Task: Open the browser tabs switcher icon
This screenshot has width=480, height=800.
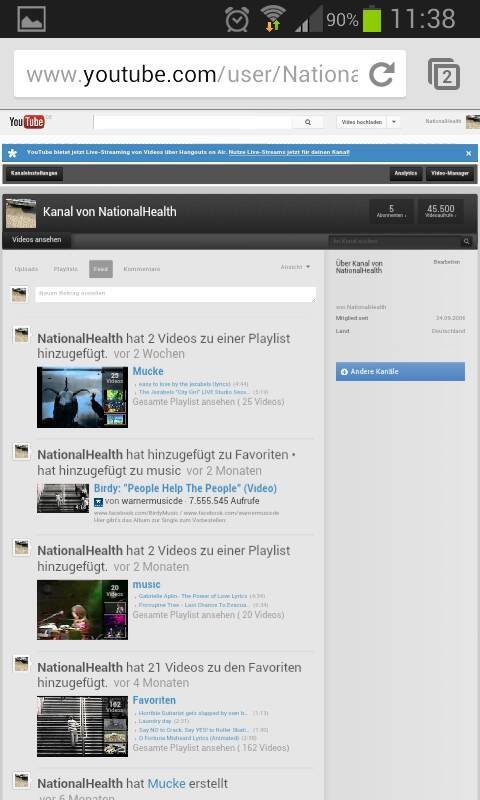Action: coord(443,74)
